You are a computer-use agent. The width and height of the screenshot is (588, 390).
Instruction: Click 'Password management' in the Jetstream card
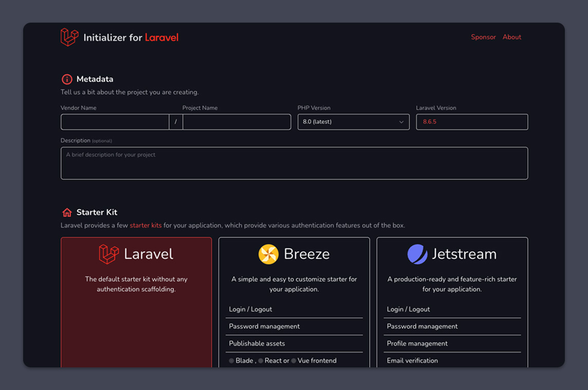point(422,327)
